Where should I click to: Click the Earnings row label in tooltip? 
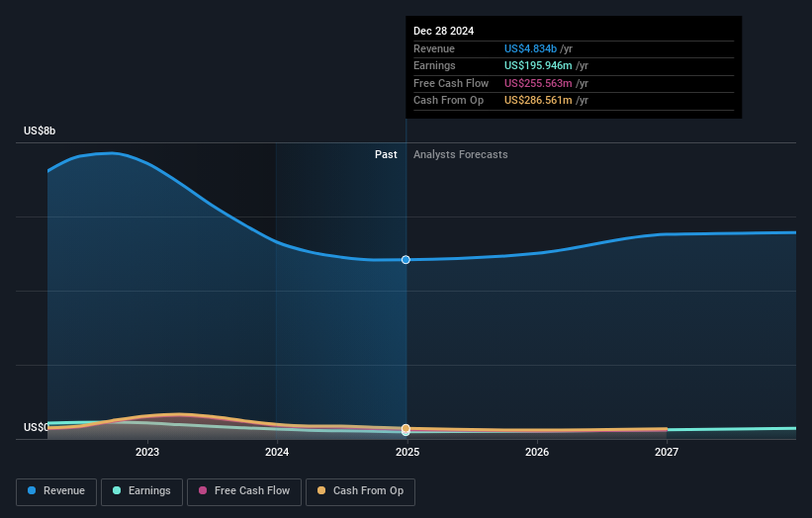pos(434,65)
